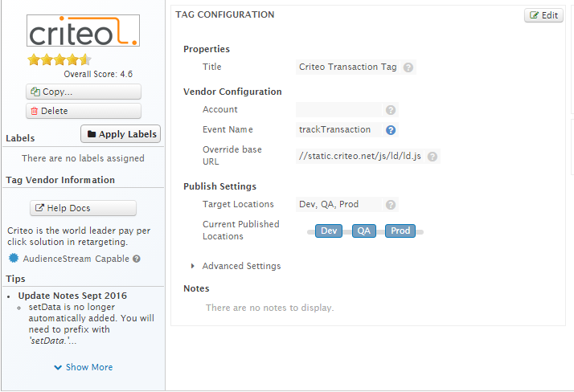Click the Vendor Configuration heading

coord(232,92)
